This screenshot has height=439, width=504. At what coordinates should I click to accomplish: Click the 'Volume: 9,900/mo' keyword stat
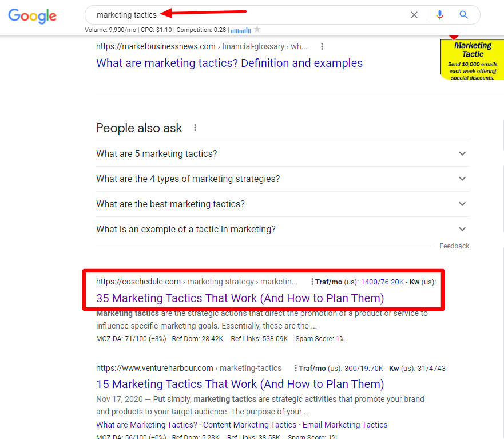(110, 30)
